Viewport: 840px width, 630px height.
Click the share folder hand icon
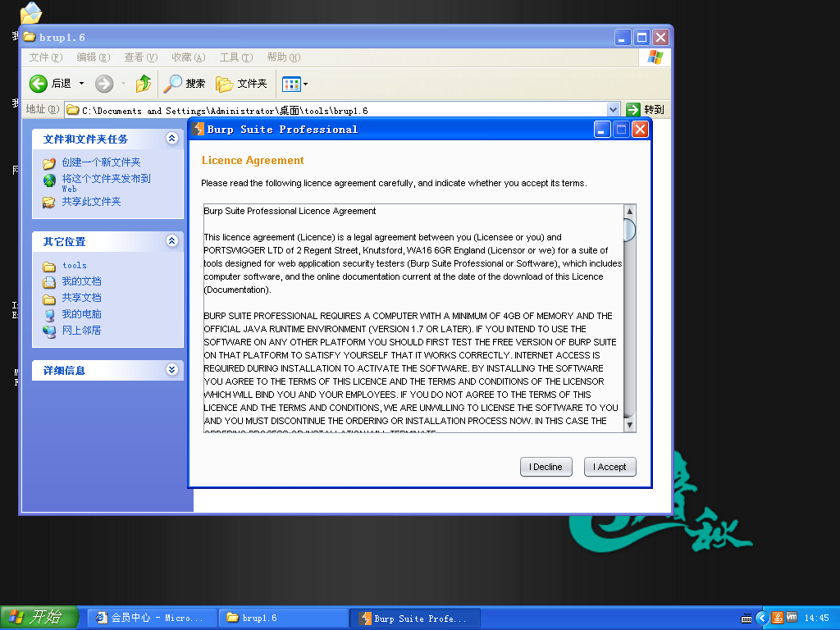pos(49,203)
